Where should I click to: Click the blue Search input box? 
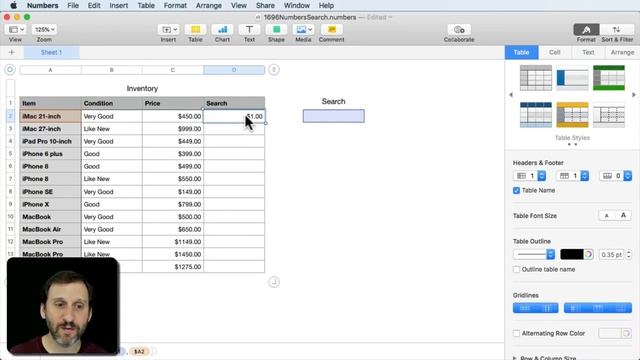pos(333,116)
